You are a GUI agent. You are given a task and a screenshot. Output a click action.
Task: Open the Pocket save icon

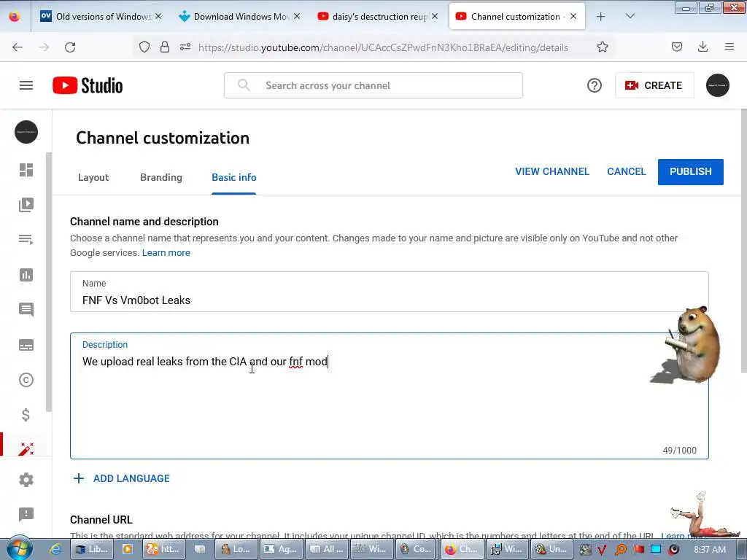pos(676,47)
